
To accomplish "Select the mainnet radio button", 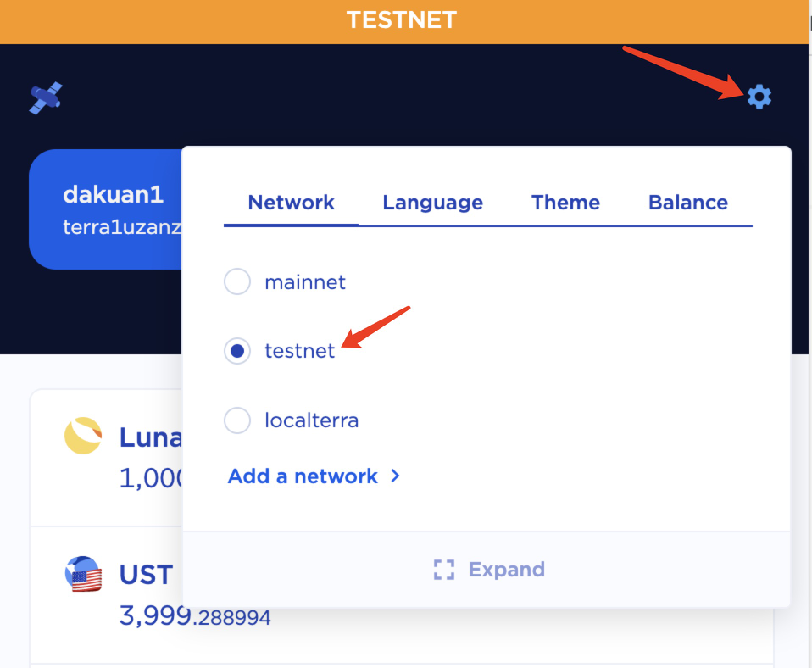I will point(237,281).
